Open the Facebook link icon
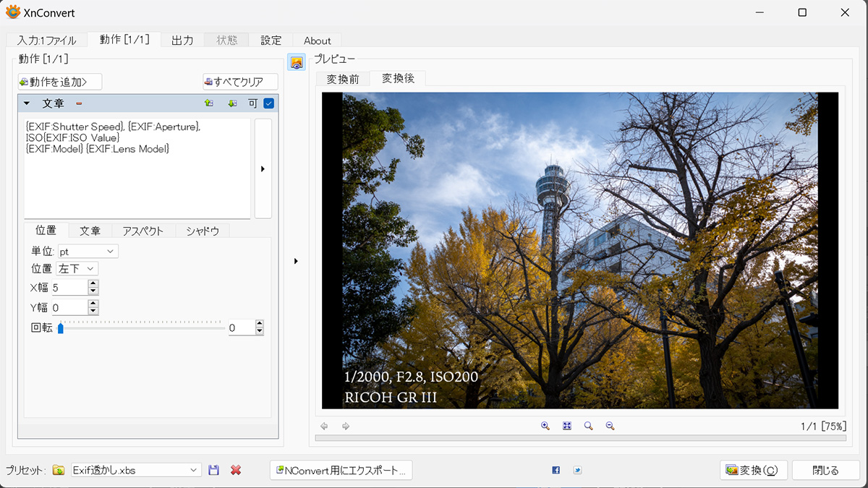The width and height of the screenshot is (868, 488). click(556, 470)
